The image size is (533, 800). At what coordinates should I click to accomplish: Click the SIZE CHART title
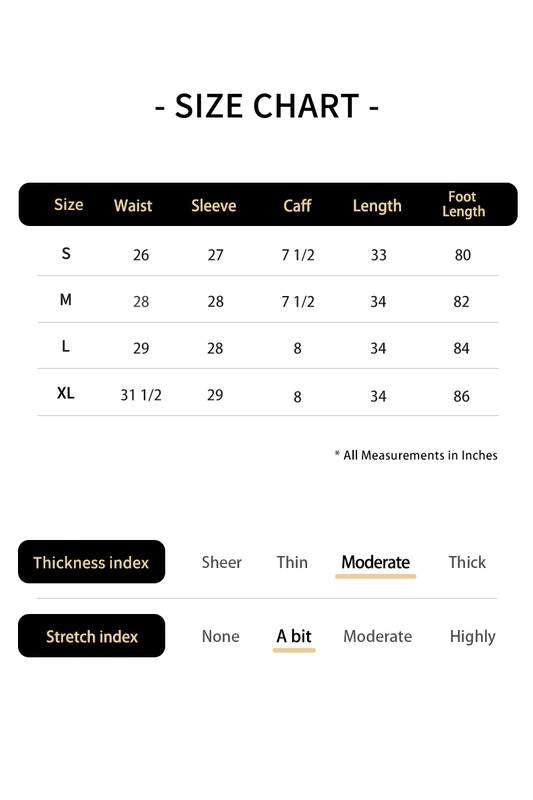(x=267, y=106)
